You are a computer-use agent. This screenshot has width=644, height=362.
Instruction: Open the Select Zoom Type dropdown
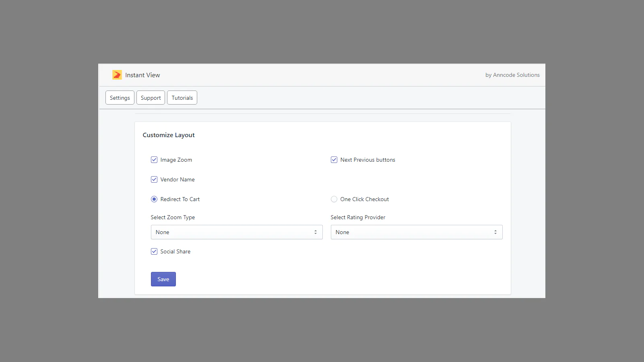(x=237, y=232)
